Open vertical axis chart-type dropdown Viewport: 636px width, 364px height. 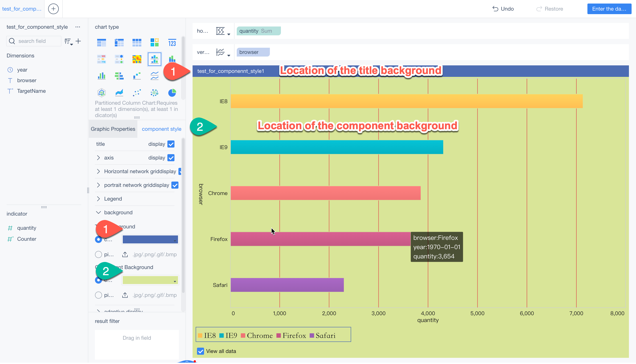[223, 52]
